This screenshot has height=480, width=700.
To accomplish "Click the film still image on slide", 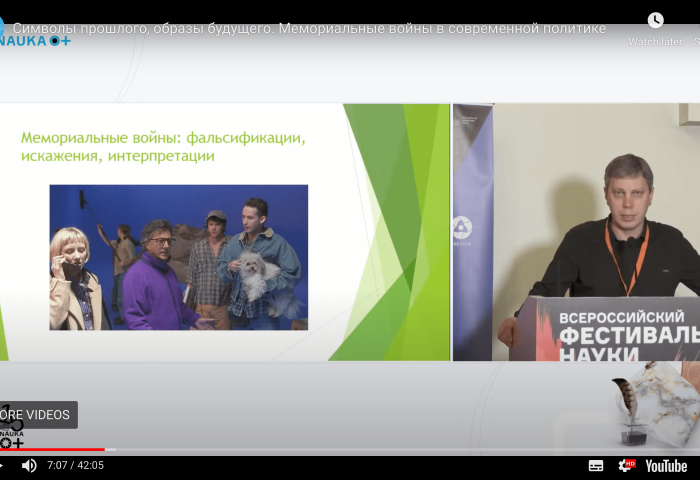I will [178, 257].
